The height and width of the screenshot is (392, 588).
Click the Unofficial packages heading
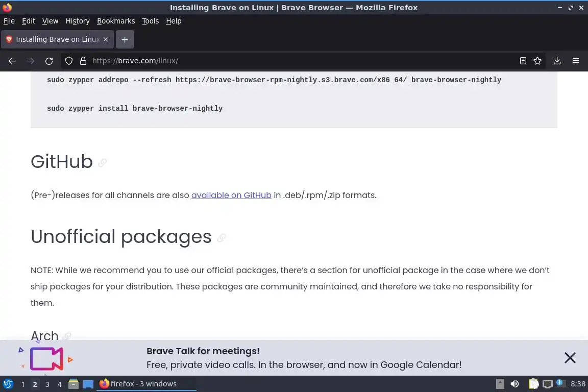(x=121, y=237)
